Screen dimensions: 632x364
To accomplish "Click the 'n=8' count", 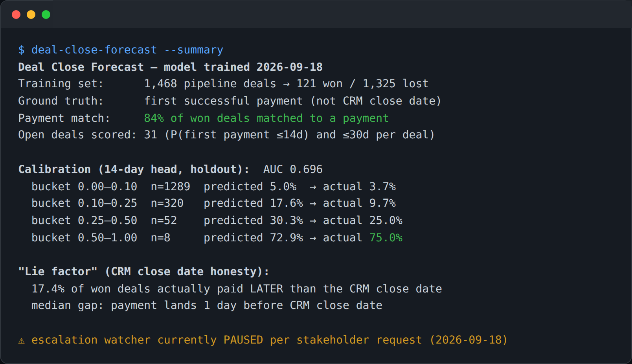I will (x=160, y=238).
